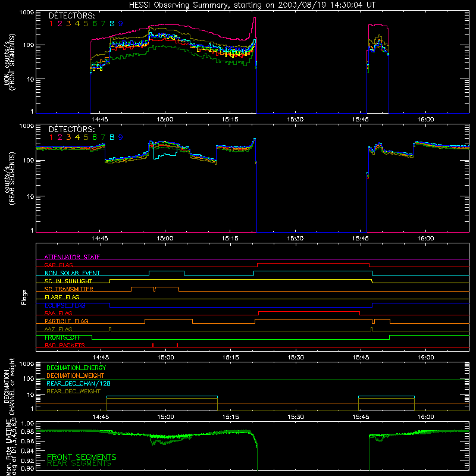Click the dark green REAR SEGMENTS legend text
This screenshot has width=476, height=476.
[x=79, y=464]
